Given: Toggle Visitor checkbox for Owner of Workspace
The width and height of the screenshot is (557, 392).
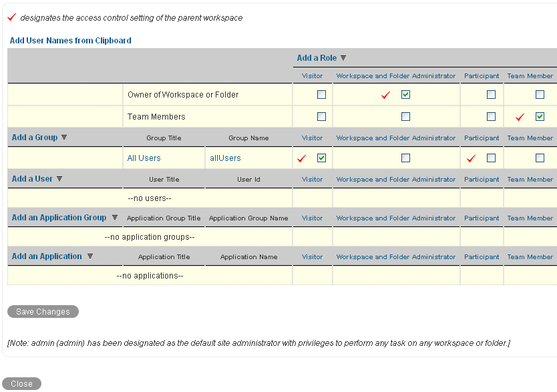Looking at the screenshot, I should 321,95.
